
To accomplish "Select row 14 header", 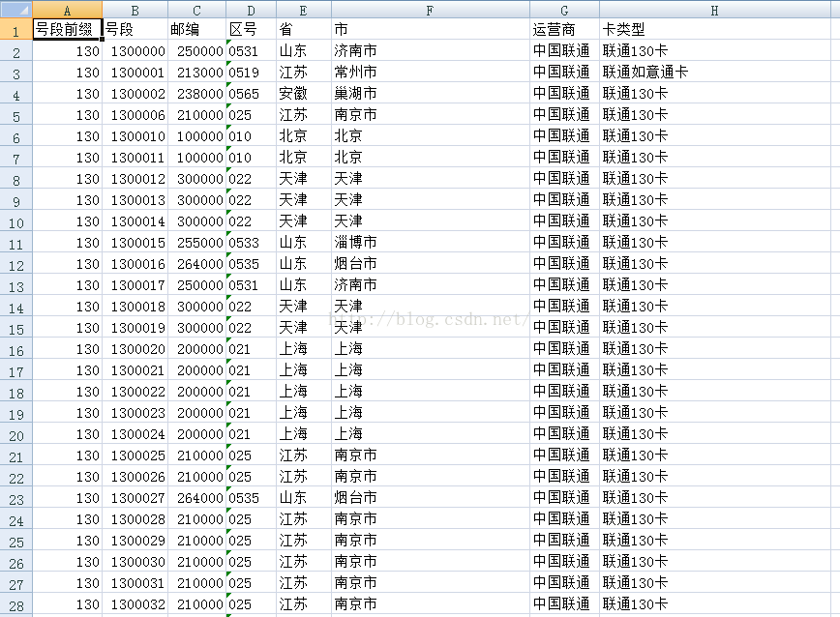I will click(16, 307).
